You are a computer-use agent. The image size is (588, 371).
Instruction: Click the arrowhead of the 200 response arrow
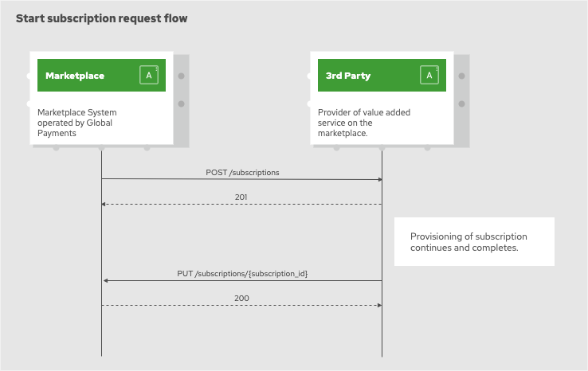[379, 306]
